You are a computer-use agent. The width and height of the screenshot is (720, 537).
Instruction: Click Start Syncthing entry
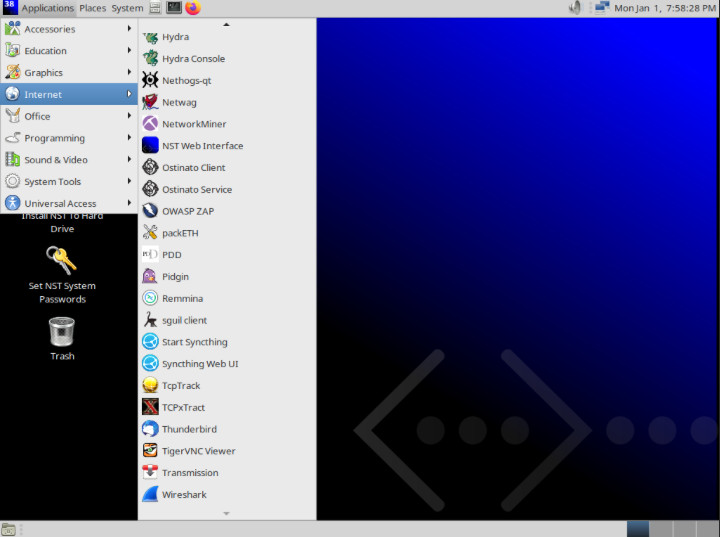point(227,342)
